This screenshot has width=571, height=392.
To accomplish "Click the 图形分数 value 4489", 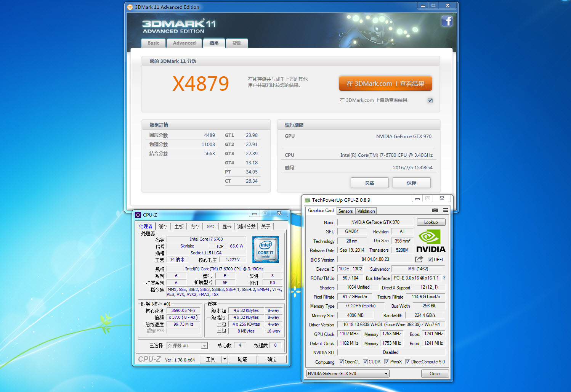I will [x=210, y=135].
